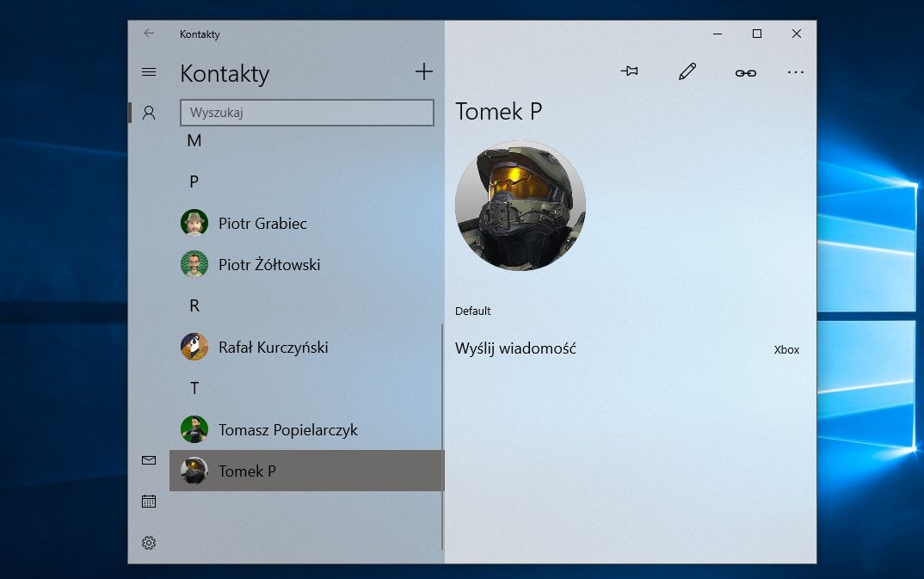Click the Xbox label beside message option
This screenshot has height=579, width=924.
point(786,350)
